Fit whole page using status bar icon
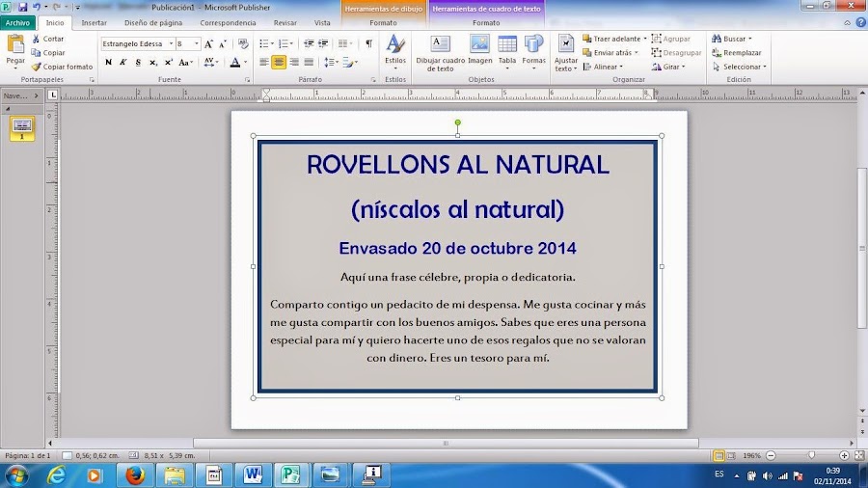 (x=859, y=455)
